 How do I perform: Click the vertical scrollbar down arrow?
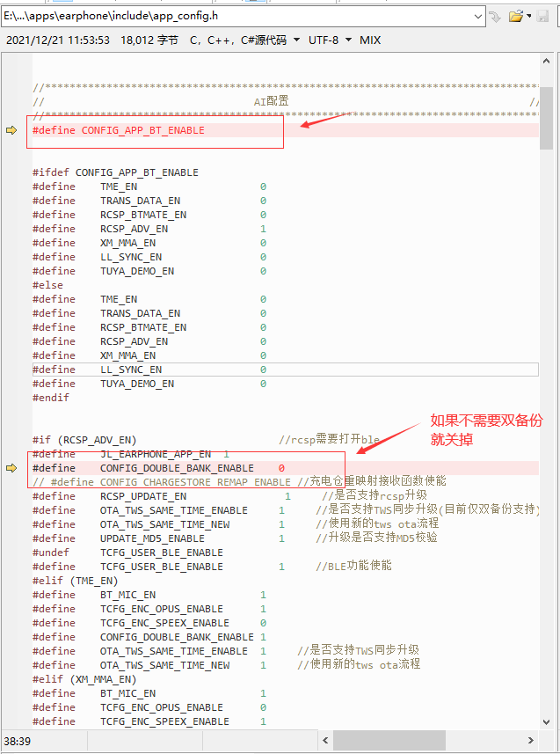pyautogui.click(x=546, y=721)
